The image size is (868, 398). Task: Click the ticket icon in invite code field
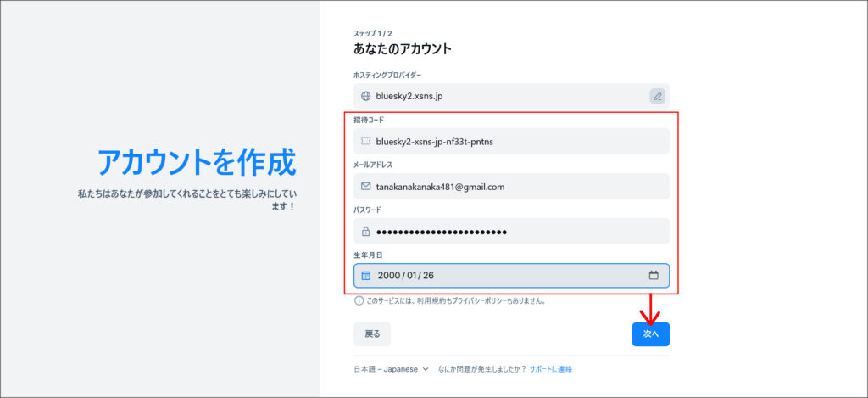point(365,142)
